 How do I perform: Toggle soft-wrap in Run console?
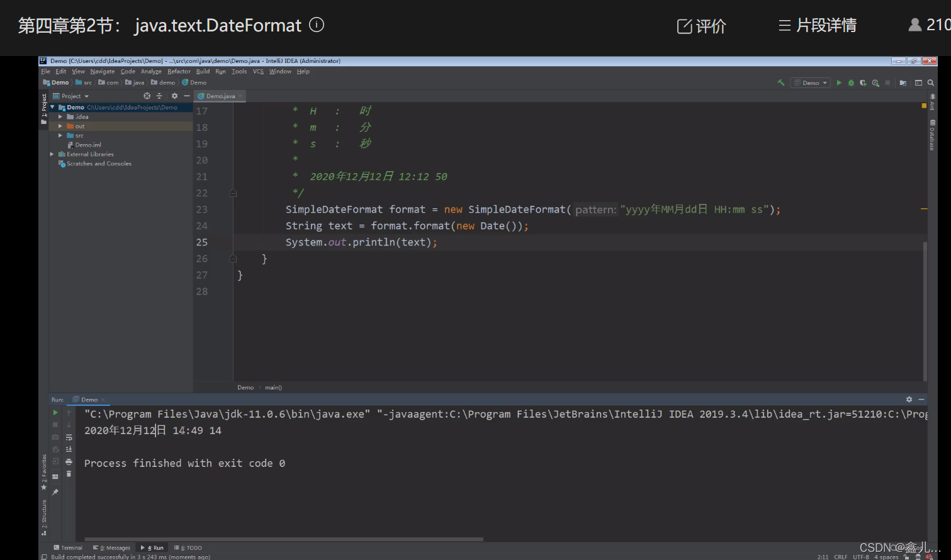[69, 437]
